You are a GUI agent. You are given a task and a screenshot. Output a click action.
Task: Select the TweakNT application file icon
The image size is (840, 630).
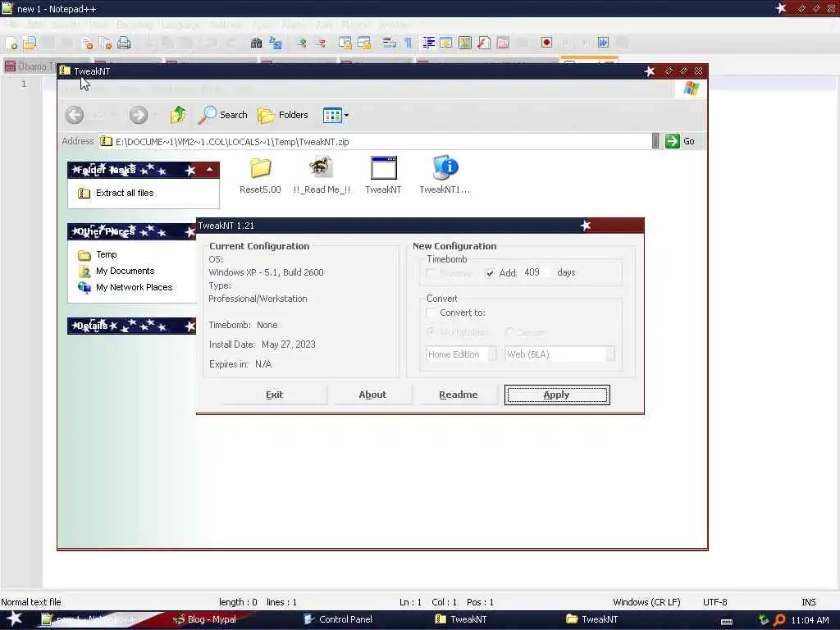point(383,176)
